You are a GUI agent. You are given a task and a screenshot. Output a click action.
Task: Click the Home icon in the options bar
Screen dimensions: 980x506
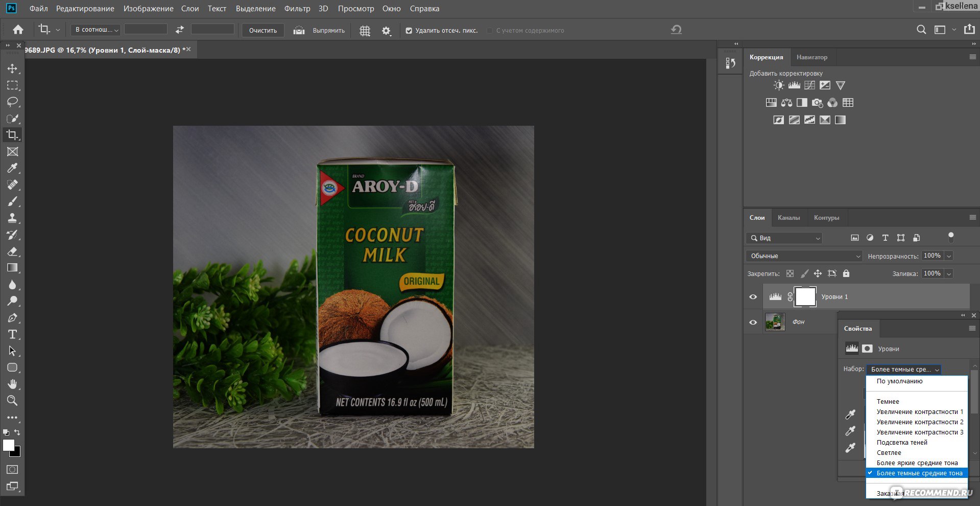click(x=18, y=30)
